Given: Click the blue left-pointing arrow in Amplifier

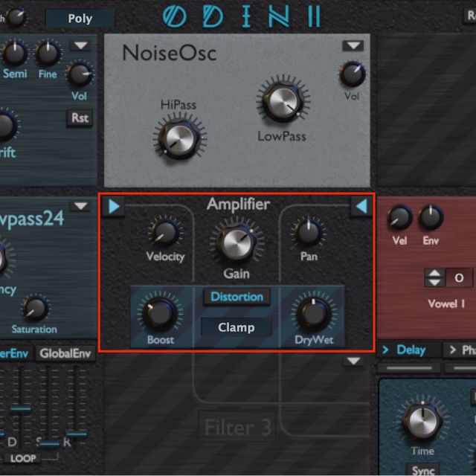Looking at the screenshot, I should pos(361,206).
